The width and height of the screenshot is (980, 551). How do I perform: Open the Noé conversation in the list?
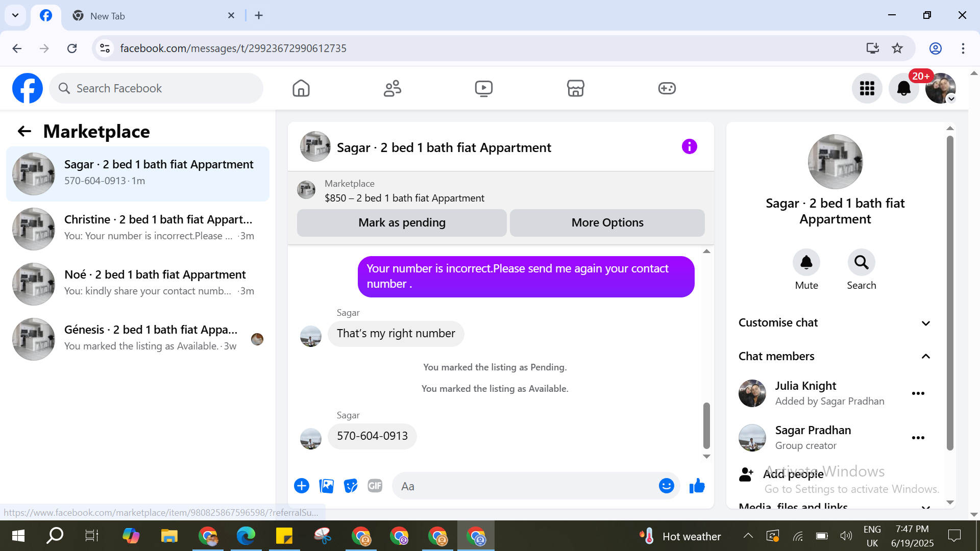pos(138,284)
